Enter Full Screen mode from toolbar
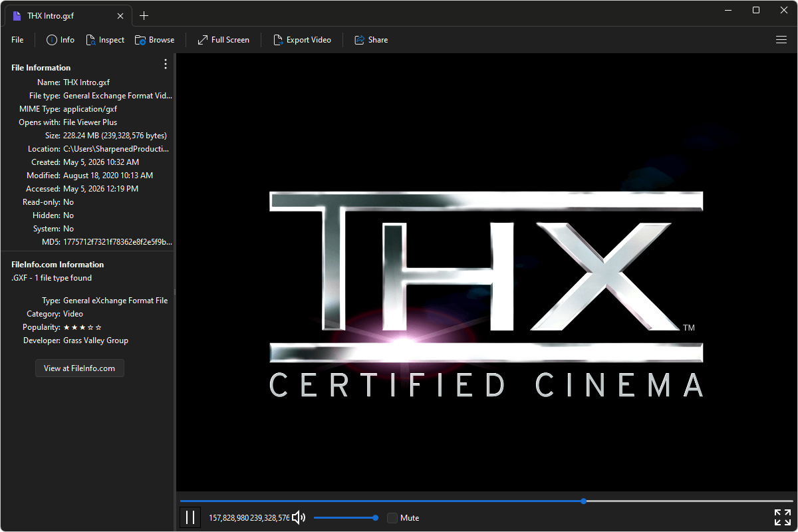The image size is (798, 532). (x=223, y=40)
